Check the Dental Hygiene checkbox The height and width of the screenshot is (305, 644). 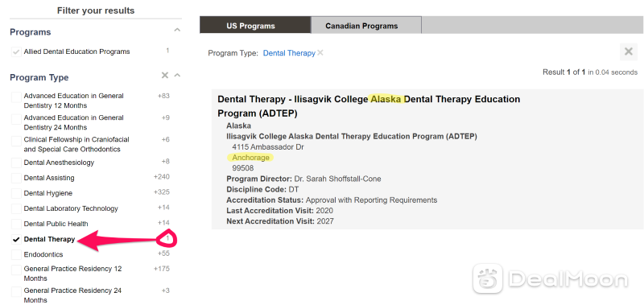pyautogui.click(x=16, y=193)
